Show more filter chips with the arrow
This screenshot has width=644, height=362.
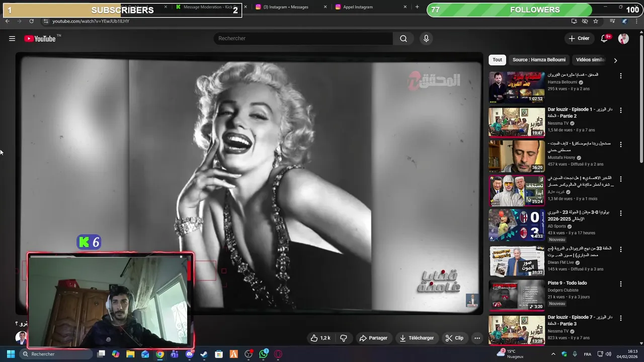(x=615, y=60)
